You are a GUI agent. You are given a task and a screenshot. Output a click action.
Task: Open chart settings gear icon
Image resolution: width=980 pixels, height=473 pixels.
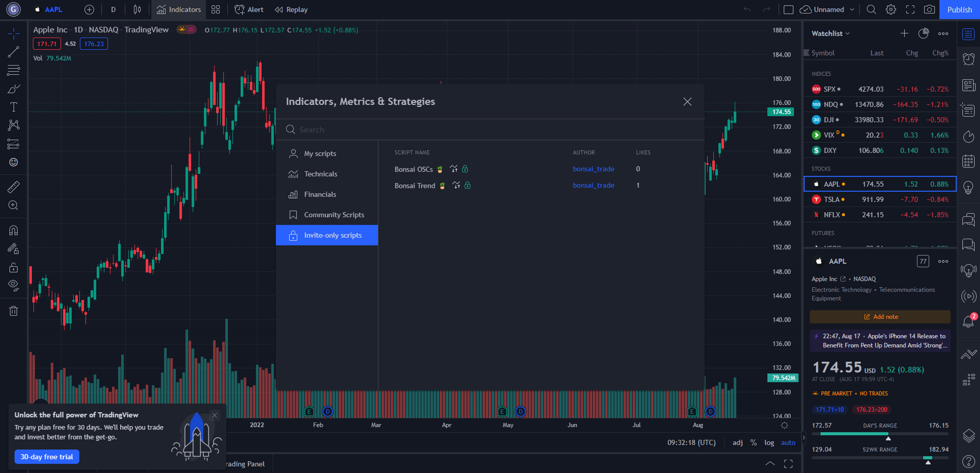(891, 10)
